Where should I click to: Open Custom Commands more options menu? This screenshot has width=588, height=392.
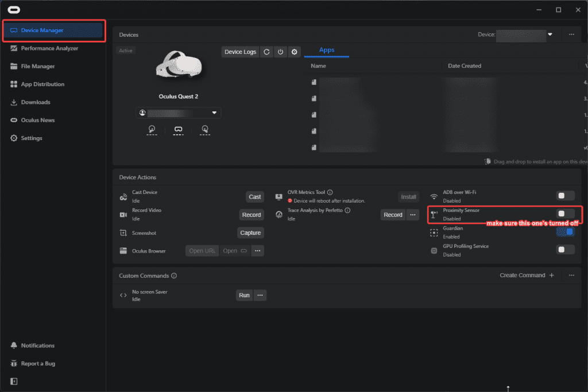tap(571, 275)
